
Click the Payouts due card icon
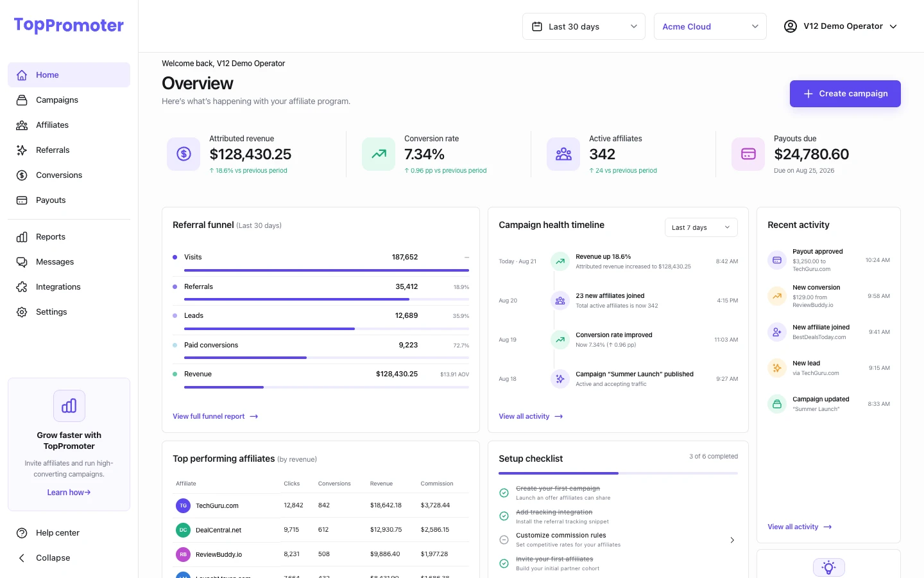(x=748, y=154)
